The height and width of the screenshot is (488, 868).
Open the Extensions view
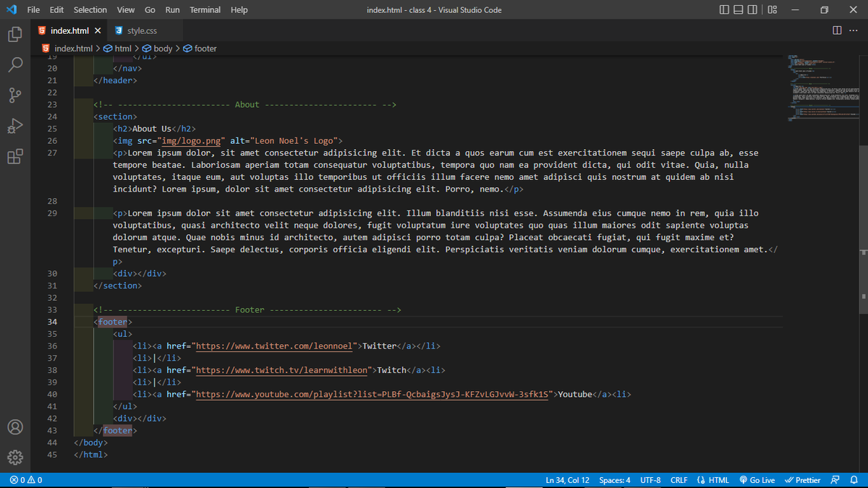click(15, 157)
